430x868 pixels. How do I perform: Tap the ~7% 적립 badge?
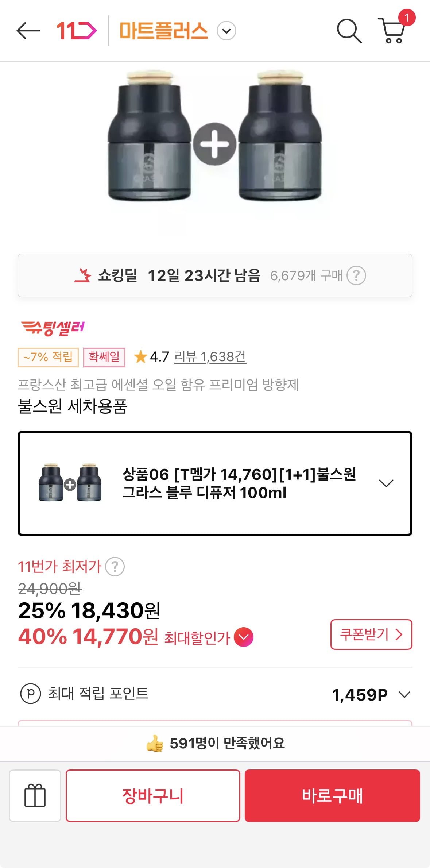(48, 357)
